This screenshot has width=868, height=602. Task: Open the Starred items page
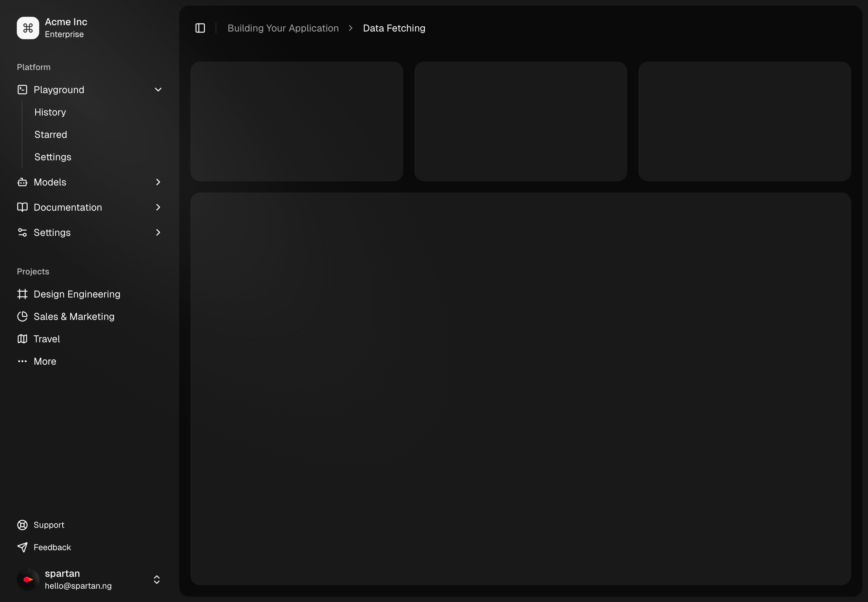tap(50, 134)
